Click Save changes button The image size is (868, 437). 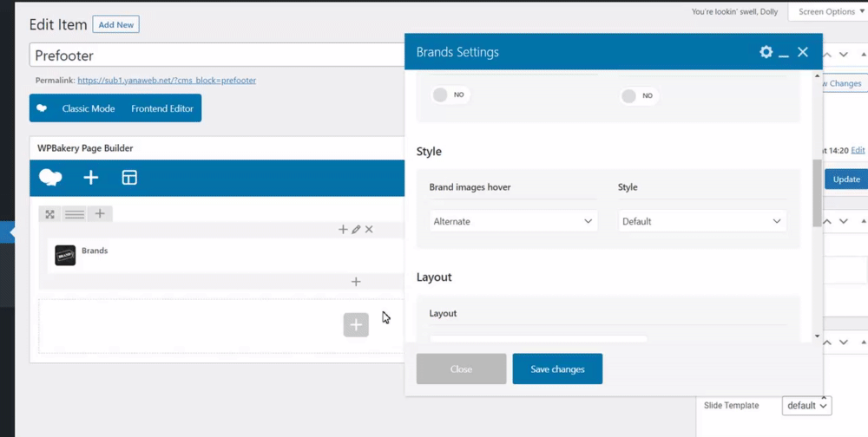point(557,369)
